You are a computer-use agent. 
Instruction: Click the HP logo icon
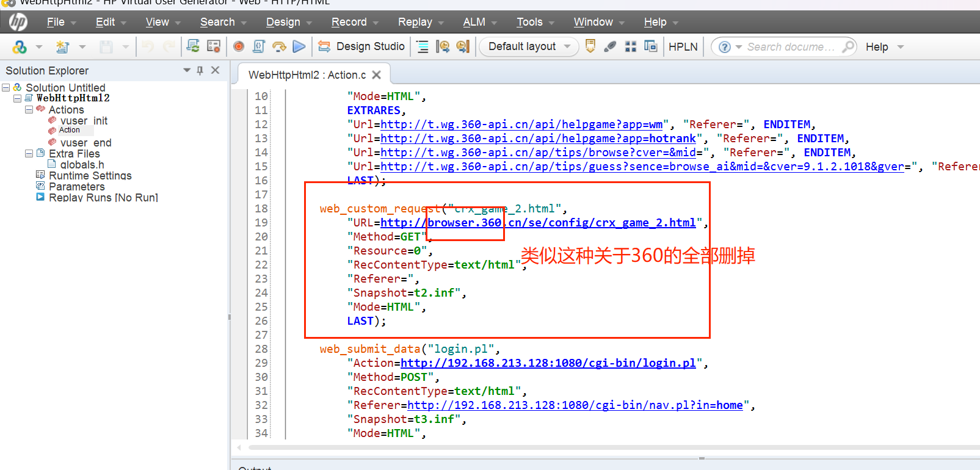[x=18, y=22]
